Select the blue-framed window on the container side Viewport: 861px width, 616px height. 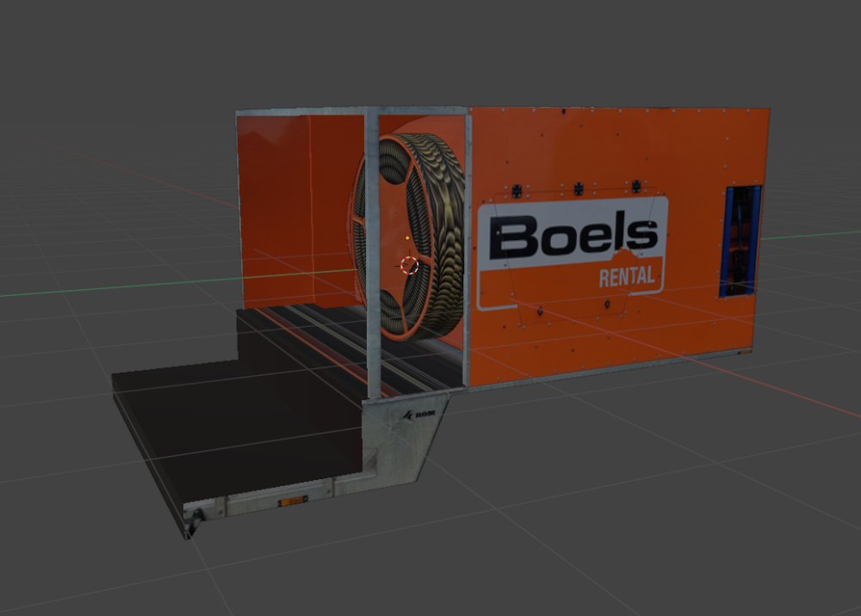[x=740, y=241]
